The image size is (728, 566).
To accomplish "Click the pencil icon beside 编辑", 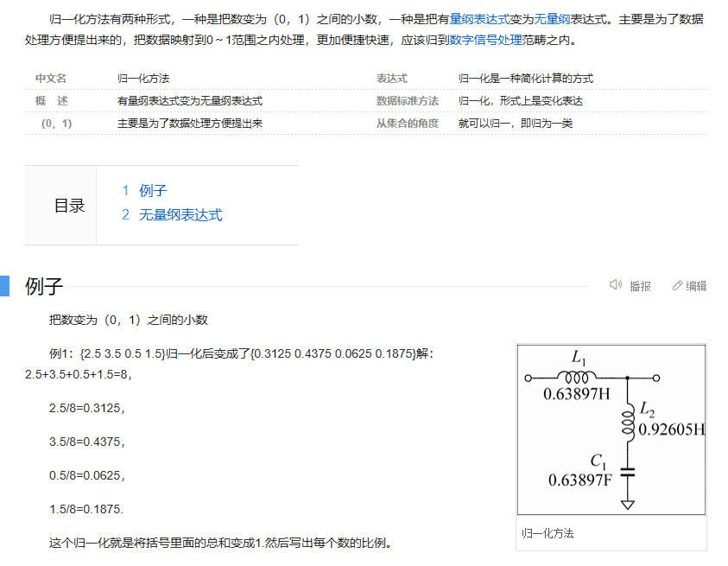I will (x=677, y=285).
